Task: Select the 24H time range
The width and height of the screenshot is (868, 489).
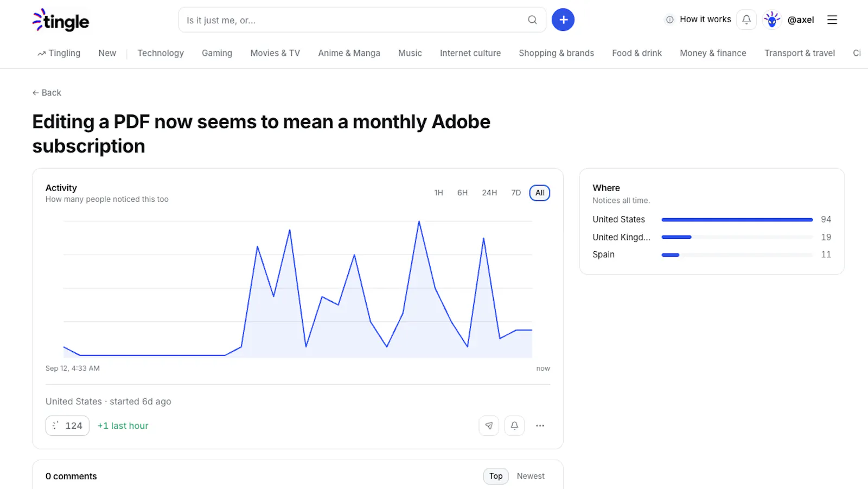Action: tap(489, 193)
